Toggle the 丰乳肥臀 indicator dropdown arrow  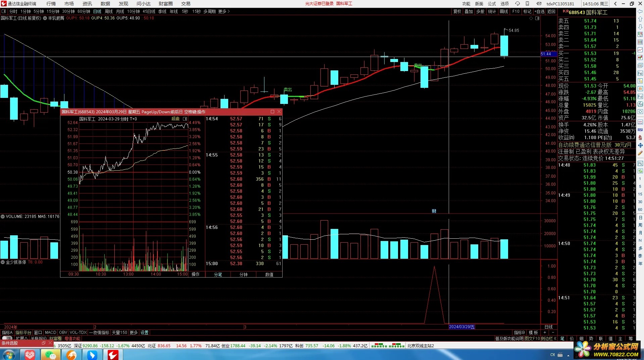pyautogui.click(x=45, y=18)
